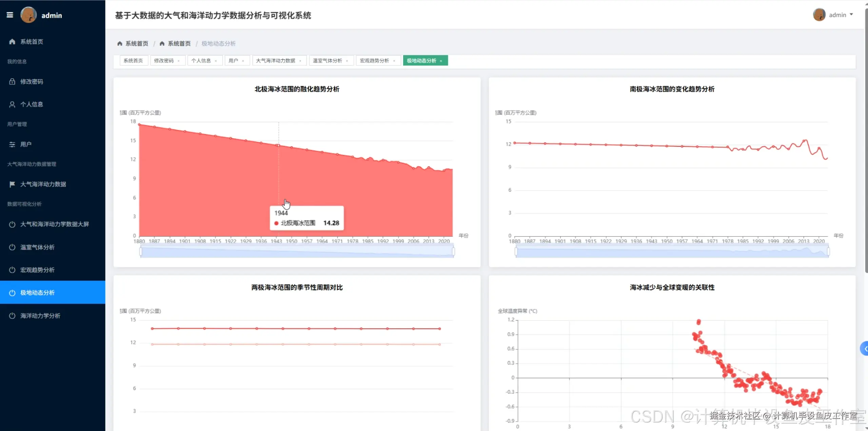868x431 pixels.
Task: Click the hamburger menu collapse icon
Action: [x=10, y=15]
